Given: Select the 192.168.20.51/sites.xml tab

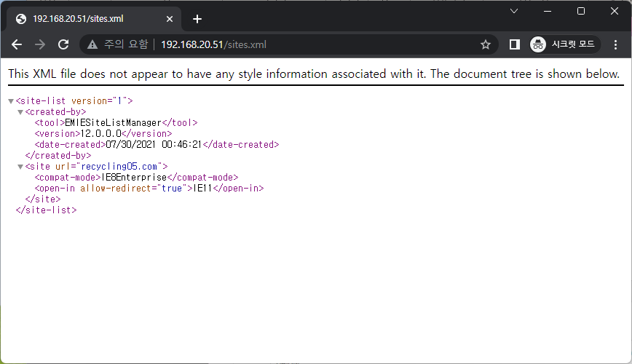Looking at the screenshot, I should click(x=94, y=18).
